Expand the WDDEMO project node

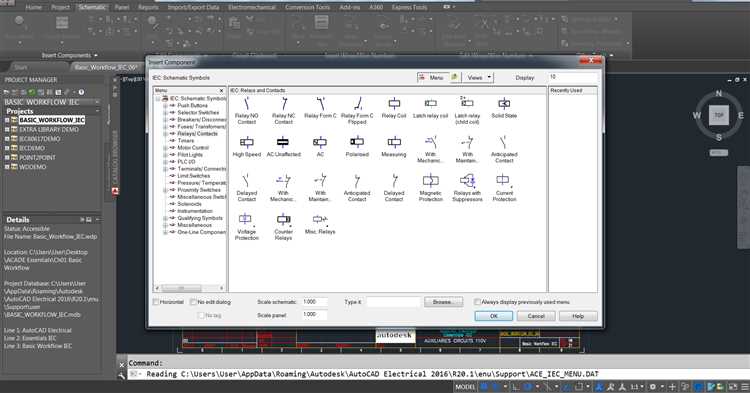[x=7, y=167]
